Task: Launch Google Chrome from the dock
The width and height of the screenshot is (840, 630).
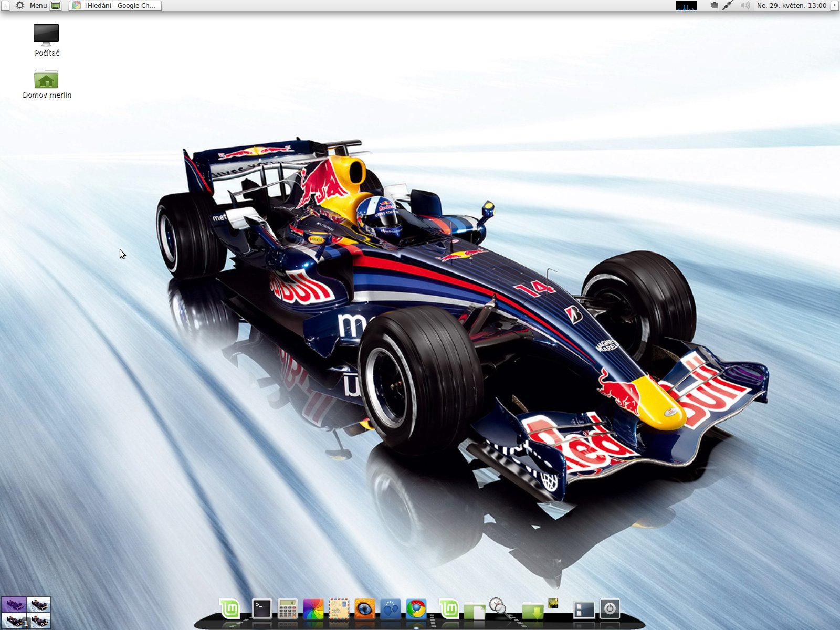Action: tap(416, 609)
